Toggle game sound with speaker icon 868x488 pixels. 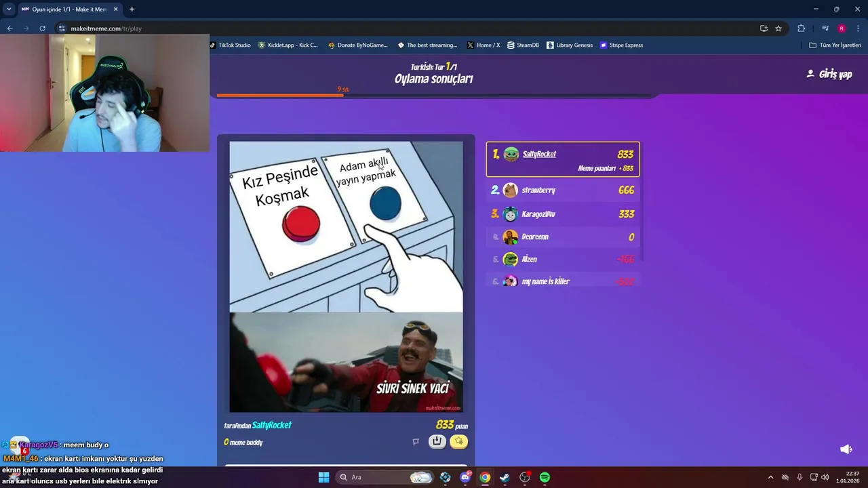846,449
